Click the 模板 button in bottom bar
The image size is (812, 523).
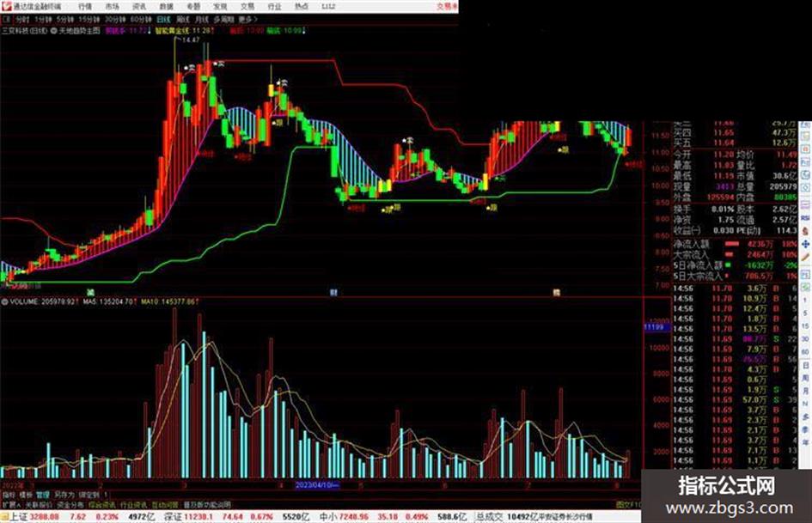point(26,495)
